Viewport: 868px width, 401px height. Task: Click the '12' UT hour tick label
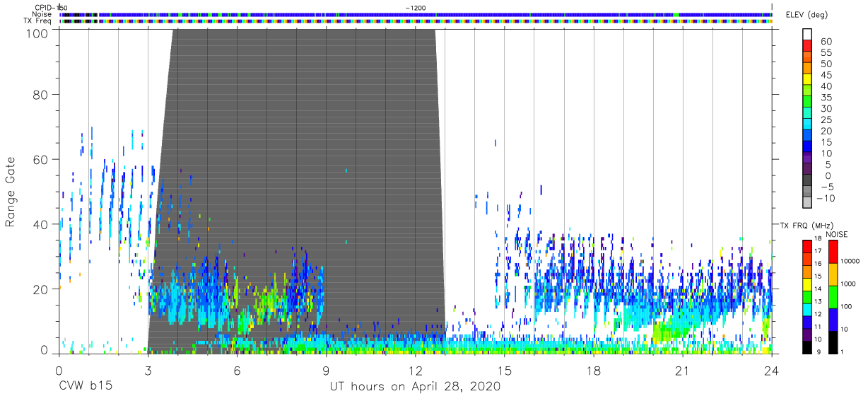[416, 371]
